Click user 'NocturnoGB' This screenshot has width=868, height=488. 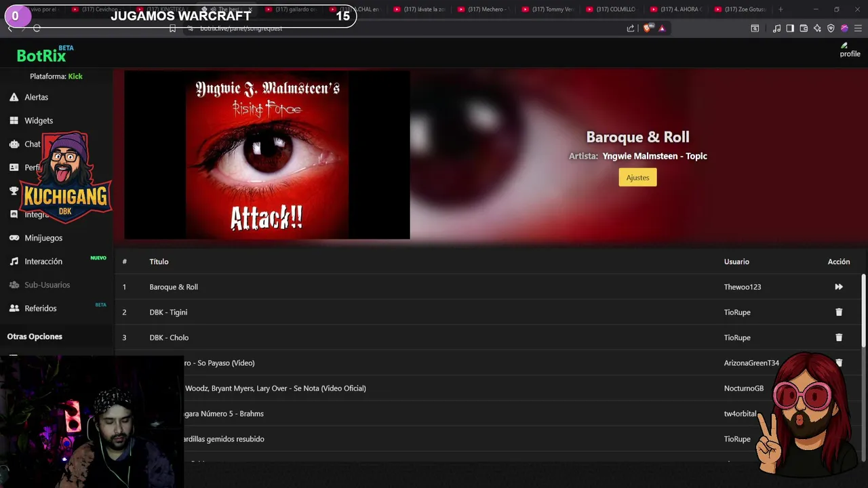(x=744, y=388)
